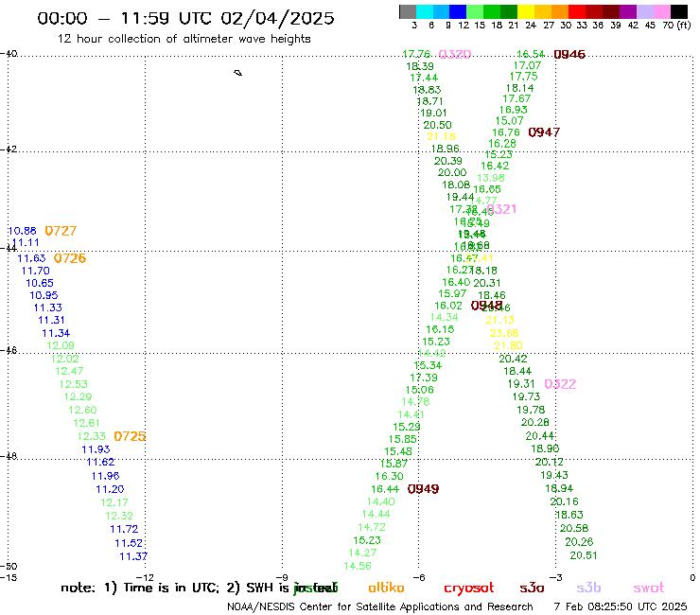This screenshot has width=700, height=615.
Task: Click the gray 3 ft legend swatch
Action: point(408,11)
